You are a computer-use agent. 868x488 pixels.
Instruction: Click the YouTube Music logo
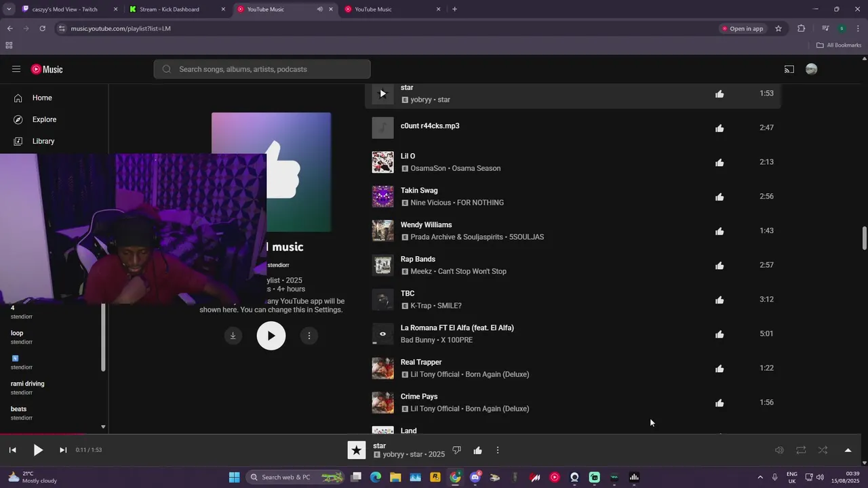[47, 69]
